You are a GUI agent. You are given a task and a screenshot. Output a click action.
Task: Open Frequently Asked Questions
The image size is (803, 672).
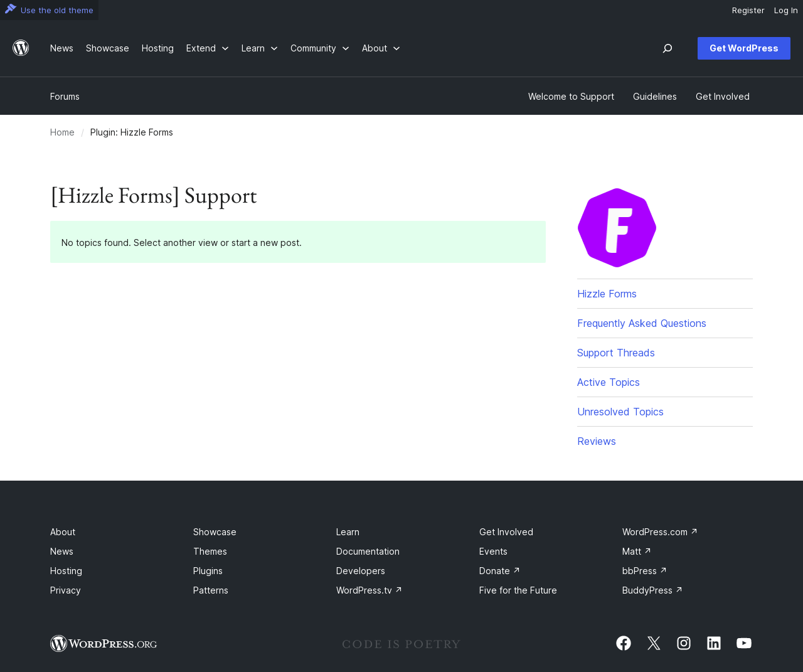coord(642,323)
